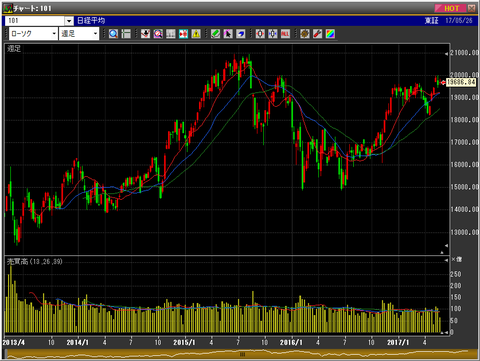Click the cyan icon with red arrows
Image resolution: width=480 pixels, height=361 pixels.
(x=183, y=34)
